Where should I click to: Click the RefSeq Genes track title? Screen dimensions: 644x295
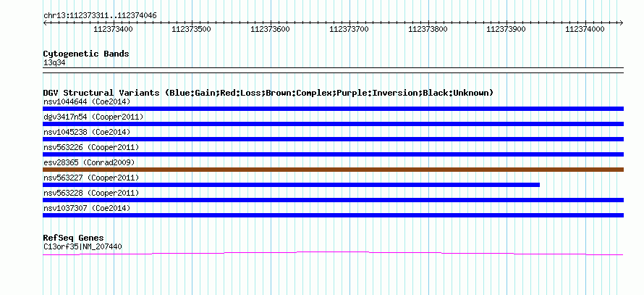73,238
